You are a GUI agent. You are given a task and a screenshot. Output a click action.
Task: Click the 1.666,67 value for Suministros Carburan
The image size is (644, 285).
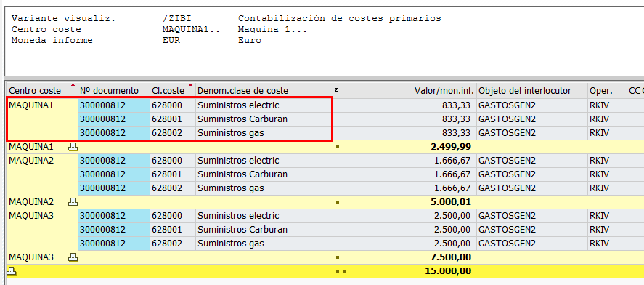tap(452, 174)
